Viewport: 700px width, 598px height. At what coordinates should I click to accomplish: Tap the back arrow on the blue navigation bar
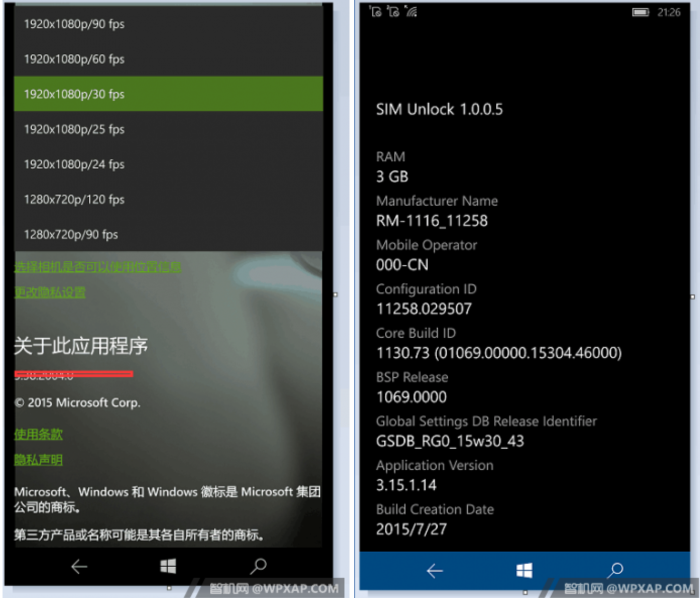pyautogui.click(x=434, y=571)
